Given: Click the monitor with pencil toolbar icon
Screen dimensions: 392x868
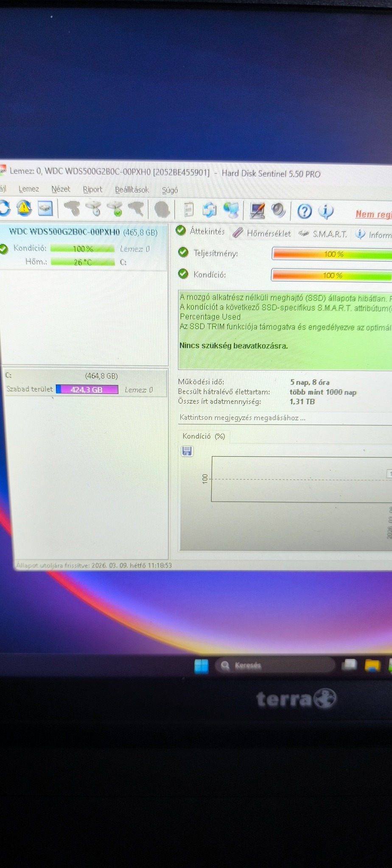Looking at the screenshot, I should [x=257, y=211].
